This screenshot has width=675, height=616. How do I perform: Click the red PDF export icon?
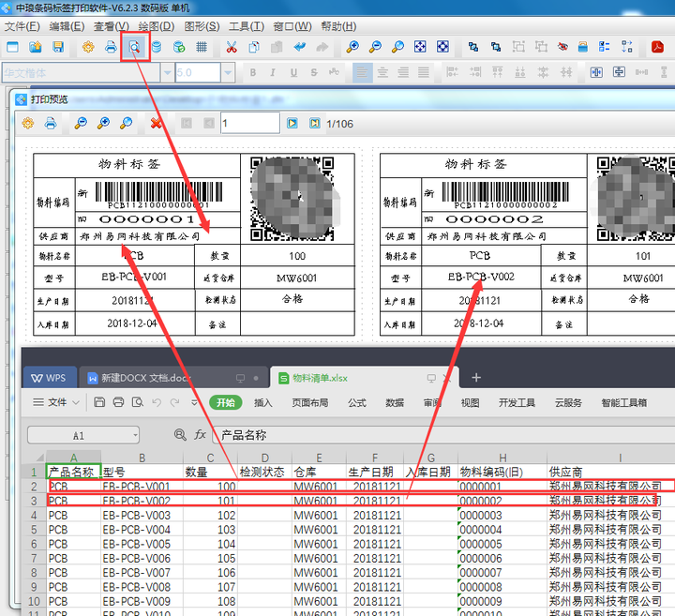point(657,47)
